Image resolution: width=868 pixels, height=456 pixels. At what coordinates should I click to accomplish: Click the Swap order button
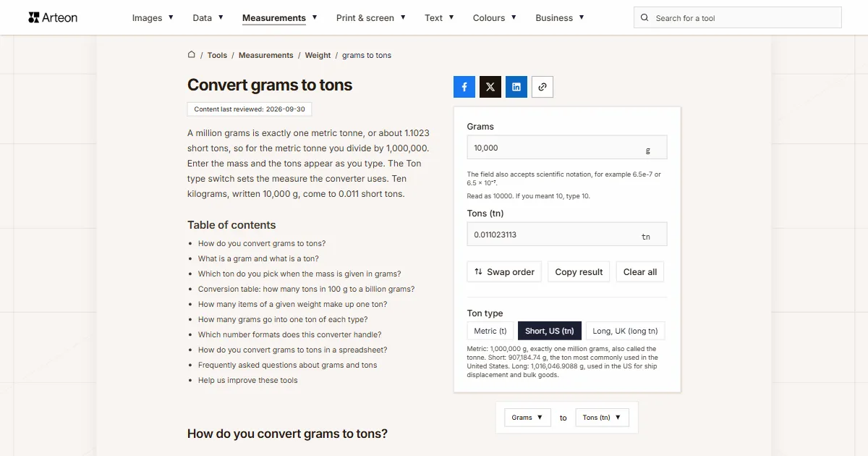(x=504, y=272)
